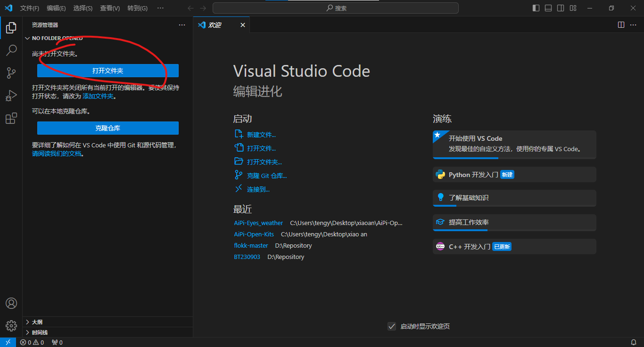Open 开始使用 VS Code walkthrough card
The height and width of the screenshot is (347, 644).
coord(514,145)
